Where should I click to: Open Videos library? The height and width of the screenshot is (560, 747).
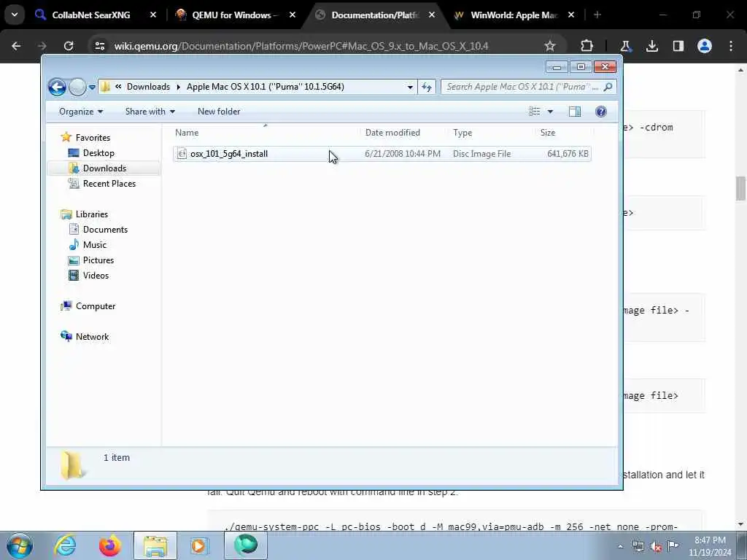click(x=96, y=275)
